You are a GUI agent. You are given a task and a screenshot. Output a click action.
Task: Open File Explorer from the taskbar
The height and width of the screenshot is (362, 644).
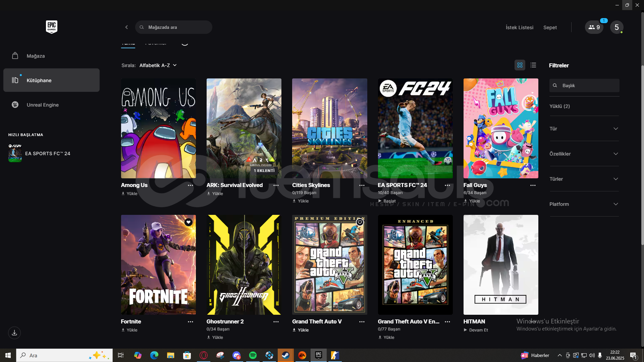[171, 355]
